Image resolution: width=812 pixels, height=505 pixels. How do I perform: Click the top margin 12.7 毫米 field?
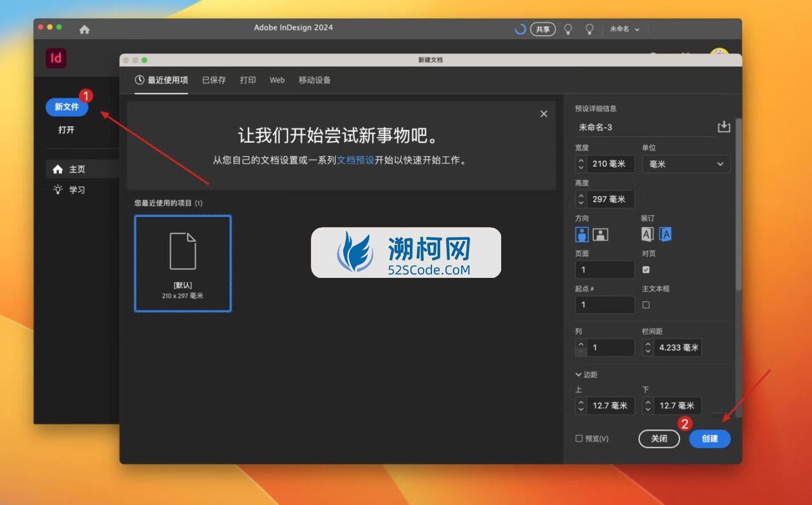610,405
